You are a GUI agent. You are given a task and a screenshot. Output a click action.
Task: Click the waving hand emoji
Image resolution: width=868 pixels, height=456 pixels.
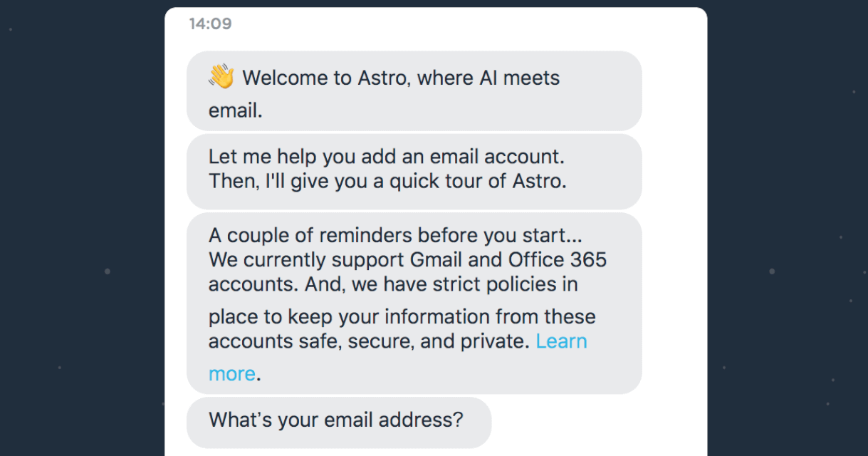pos(221,76)
